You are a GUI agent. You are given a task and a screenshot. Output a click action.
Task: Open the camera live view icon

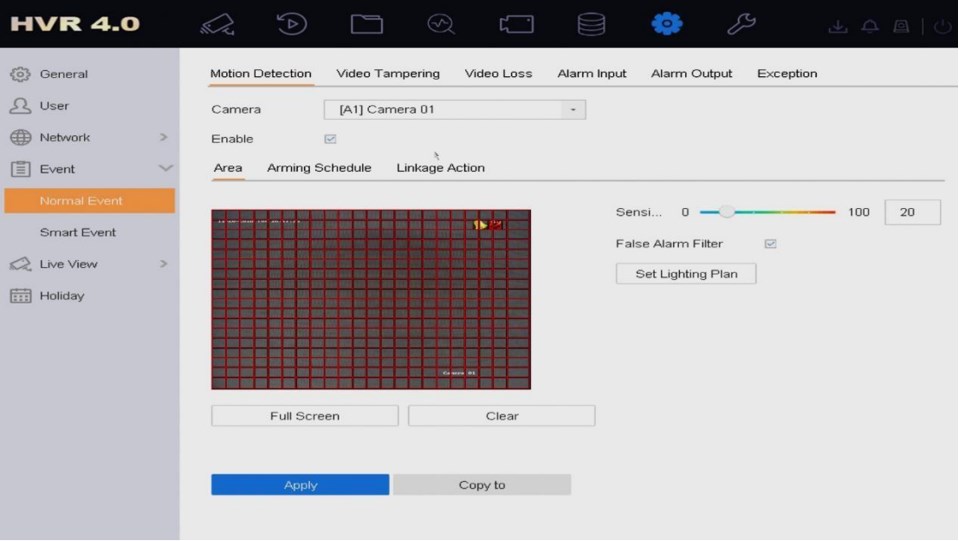217,24
